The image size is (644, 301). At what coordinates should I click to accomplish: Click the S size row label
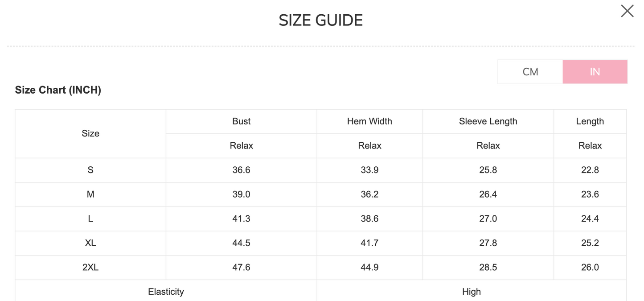coord(90,170)
